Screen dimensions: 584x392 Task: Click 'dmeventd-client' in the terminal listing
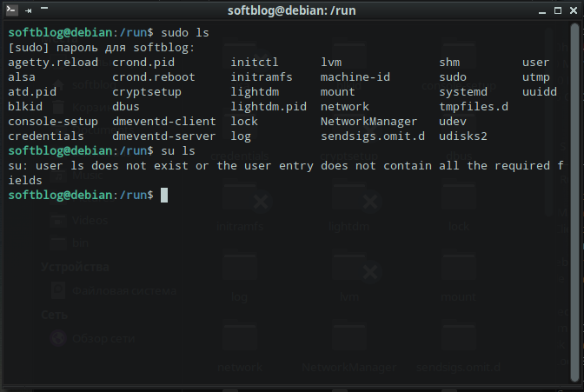click(164, 122)
